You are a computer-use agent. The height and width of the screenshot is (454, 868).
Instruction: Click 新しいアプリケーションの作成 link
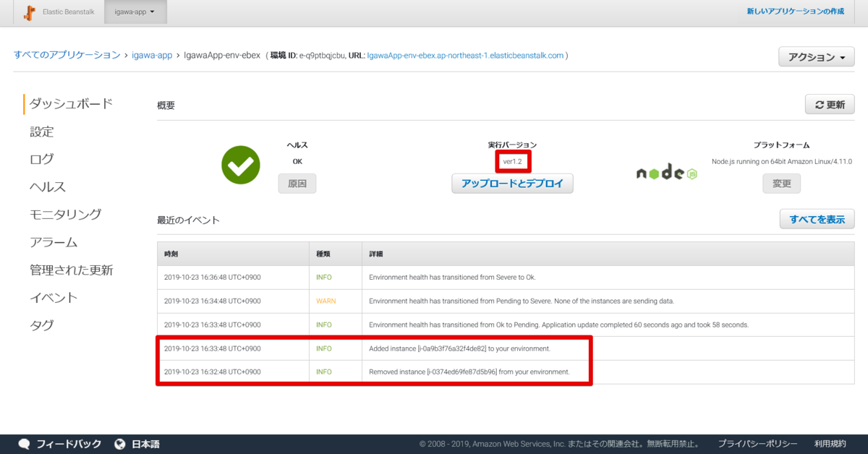(796, 12)
